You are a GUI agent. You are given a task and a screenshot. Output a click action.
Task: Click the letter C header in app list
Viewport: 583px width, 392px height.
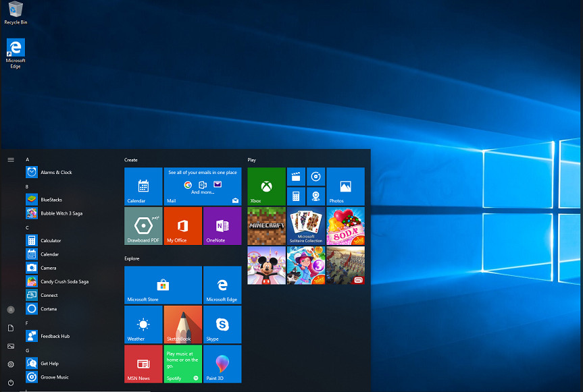point(27,227)
